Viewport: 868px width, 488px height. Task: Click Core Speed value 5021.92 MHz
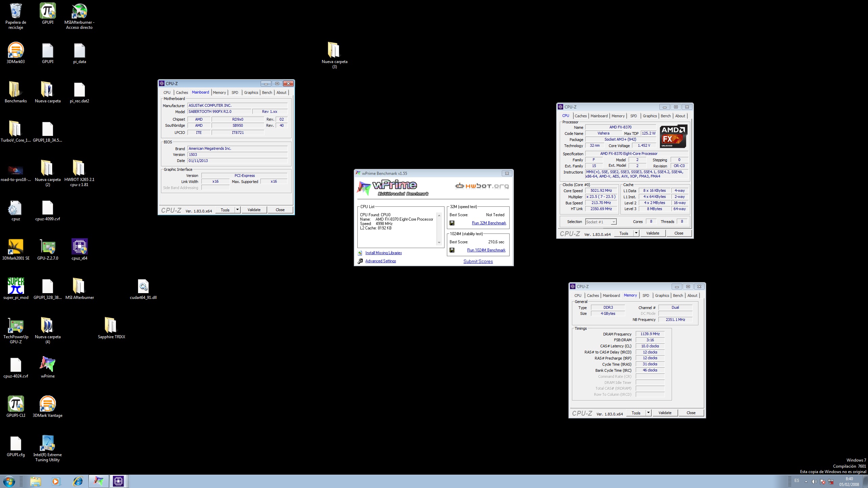coord(601,191)
